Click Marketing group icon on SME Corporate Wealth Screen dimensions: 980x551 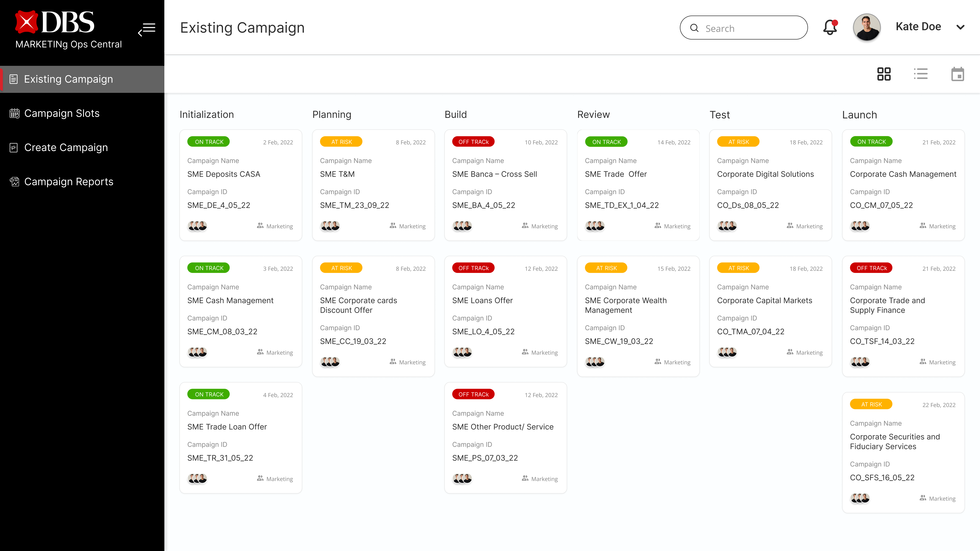[x=658, y=362]
